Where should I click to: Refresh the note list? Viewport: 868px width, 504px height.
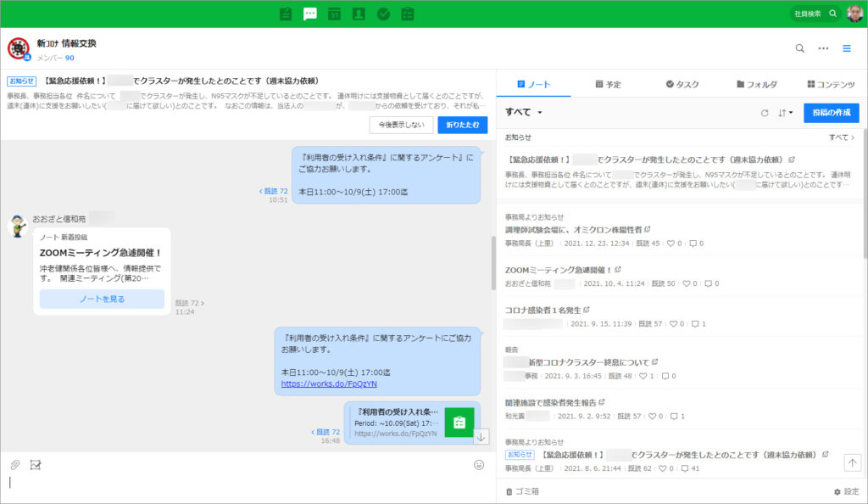[765, 113]
